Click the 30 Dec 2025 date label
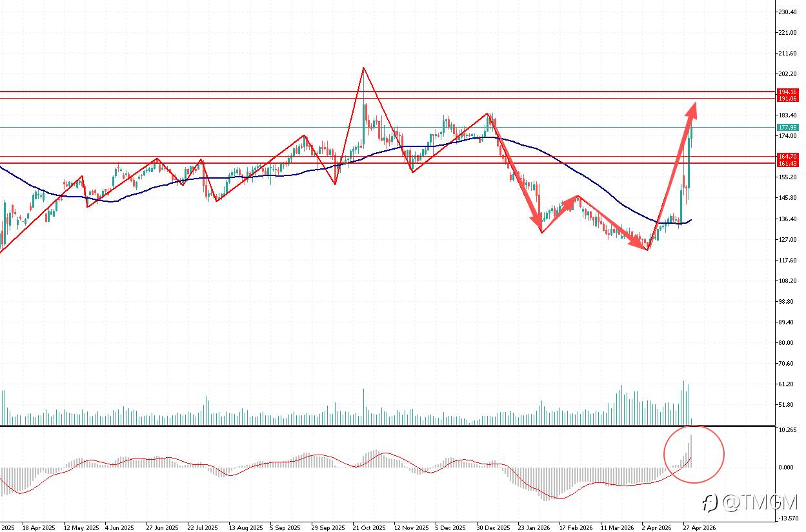 pyautogui.click(x=494, y=527)
